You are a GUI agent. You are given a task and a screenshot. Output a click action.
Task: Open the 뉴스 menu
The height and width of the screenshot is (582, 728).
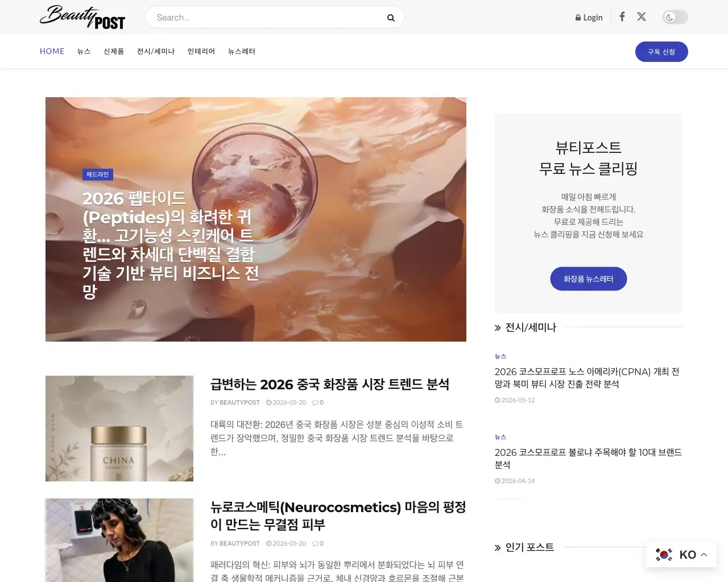click(84, 51)
